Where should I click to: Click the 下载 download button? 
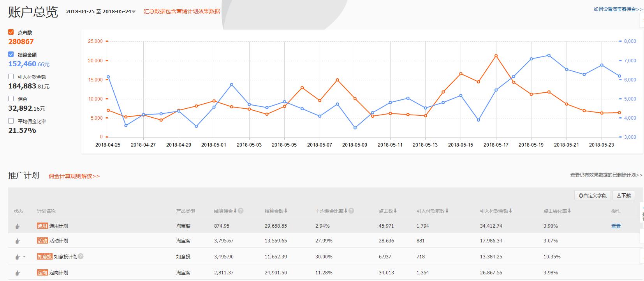point(623,195)
